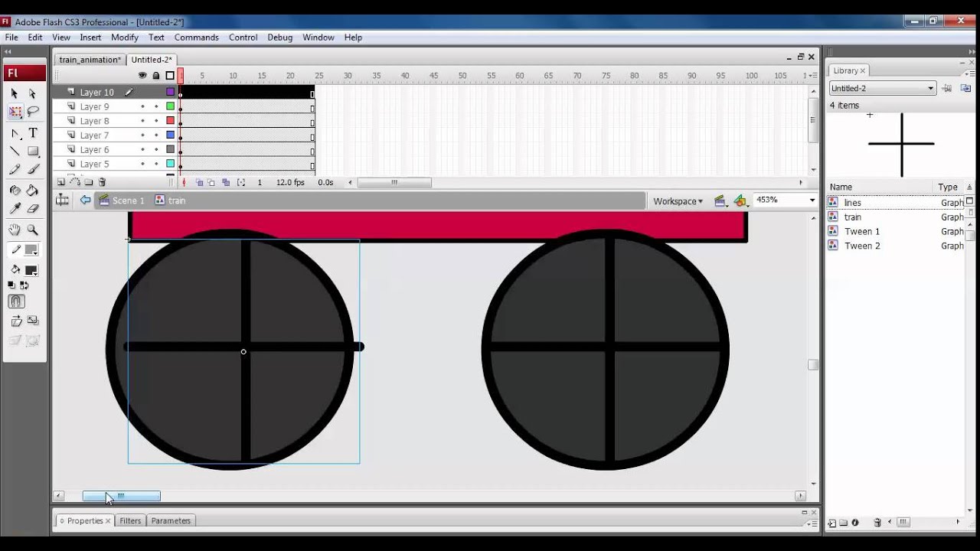Select the Pen tool
980x551 pixels.
[15, 133]
